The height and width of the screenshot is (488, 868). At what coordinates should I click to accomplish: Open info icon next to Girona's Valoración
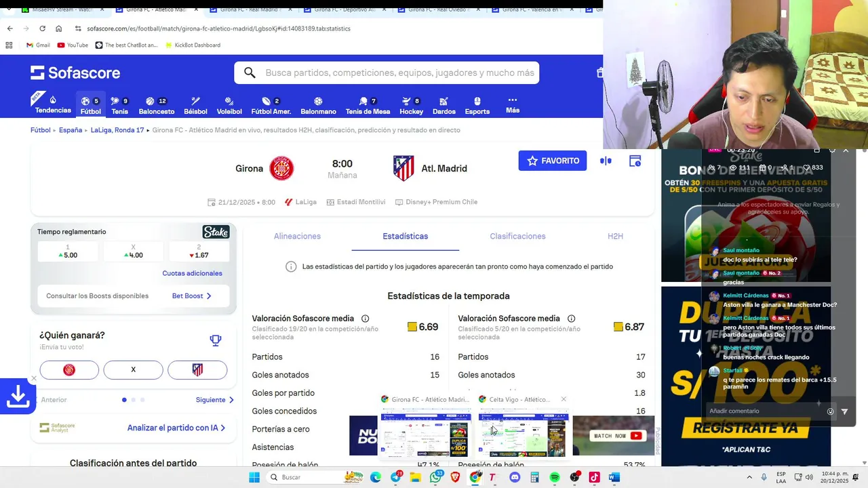coord(365,319)
